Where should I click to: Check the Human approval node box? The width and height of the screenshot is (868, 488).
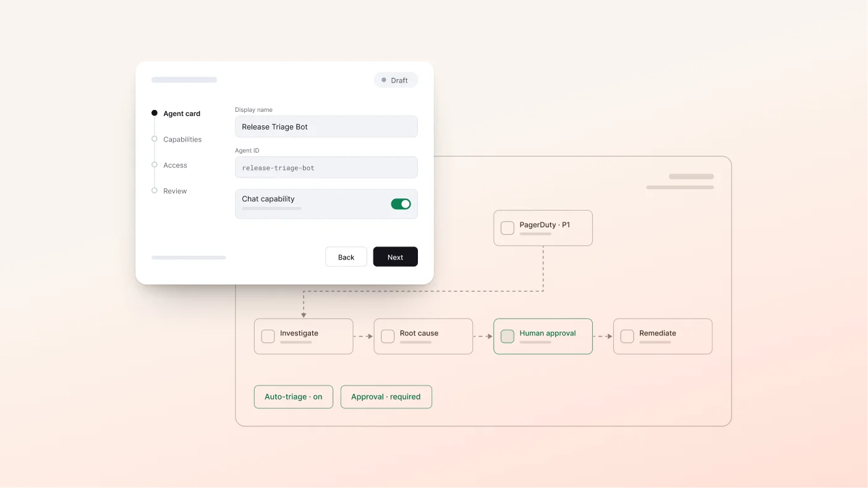point(508,336)
